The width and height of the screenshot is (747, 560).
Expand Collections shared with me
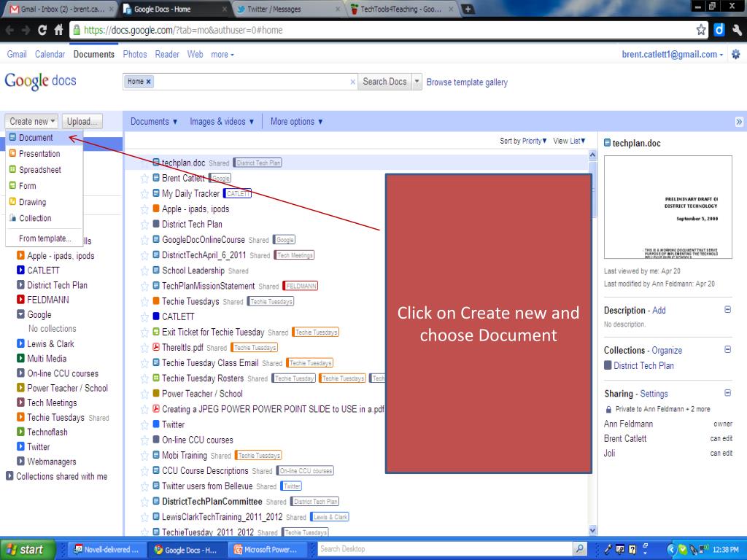[x=9, y=476]
